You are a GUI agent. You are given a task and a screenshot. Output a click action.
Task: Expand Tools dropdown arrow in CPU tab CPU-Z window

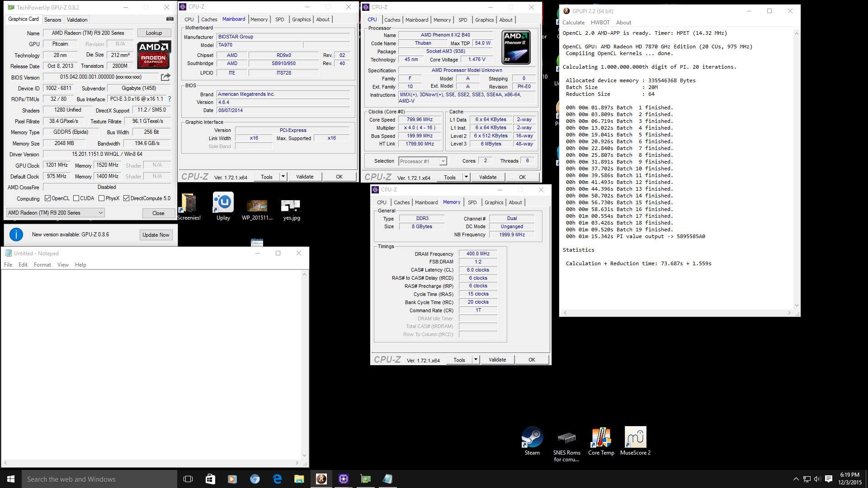[466, 177]
